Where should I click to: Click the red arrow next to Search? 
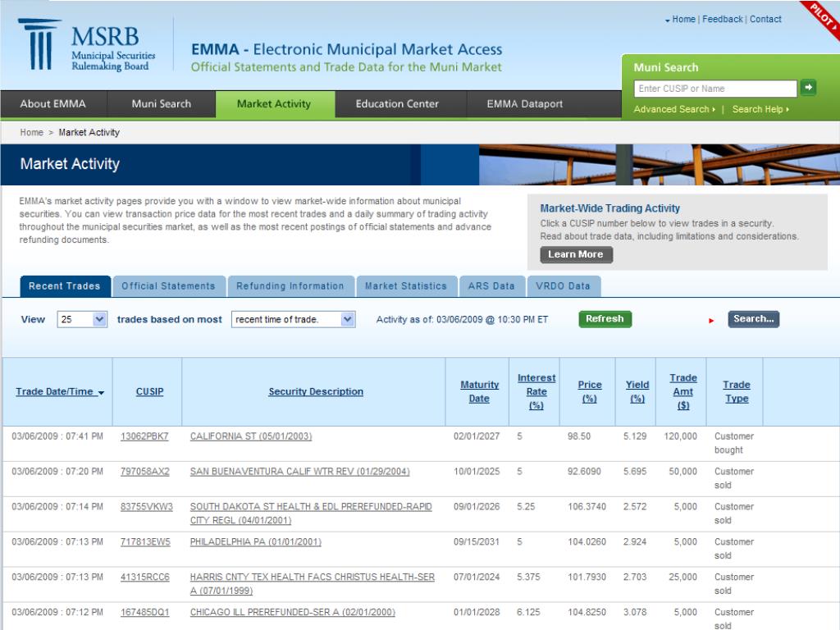711,321
